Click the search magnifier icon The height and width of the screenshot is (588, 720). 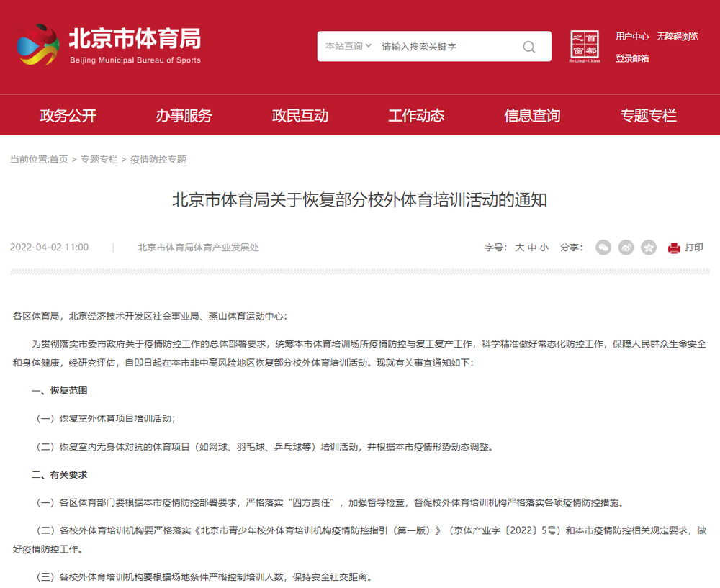(x=529, y=47)
